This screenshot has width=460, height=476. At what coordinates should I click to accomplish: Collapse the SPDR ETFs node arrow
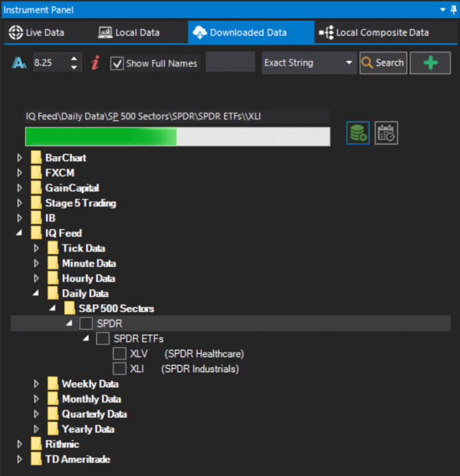tap(86, 338)
